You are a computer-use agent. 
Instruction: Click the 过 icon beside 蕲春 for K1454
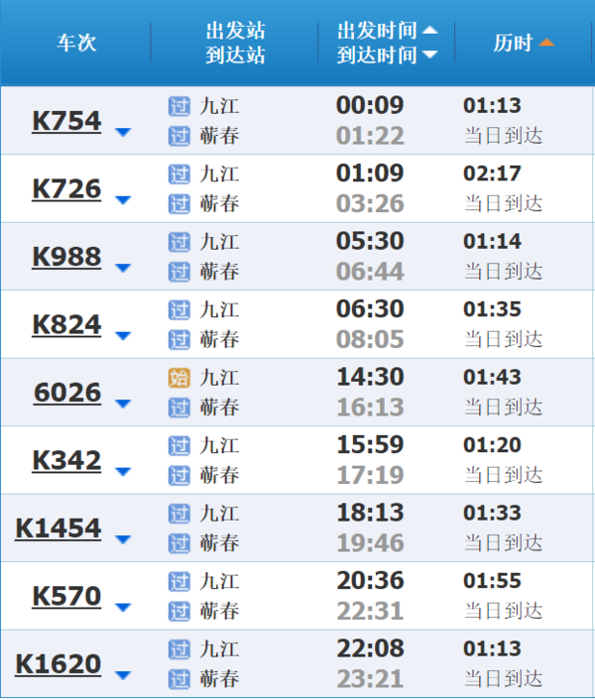point(178,542)
